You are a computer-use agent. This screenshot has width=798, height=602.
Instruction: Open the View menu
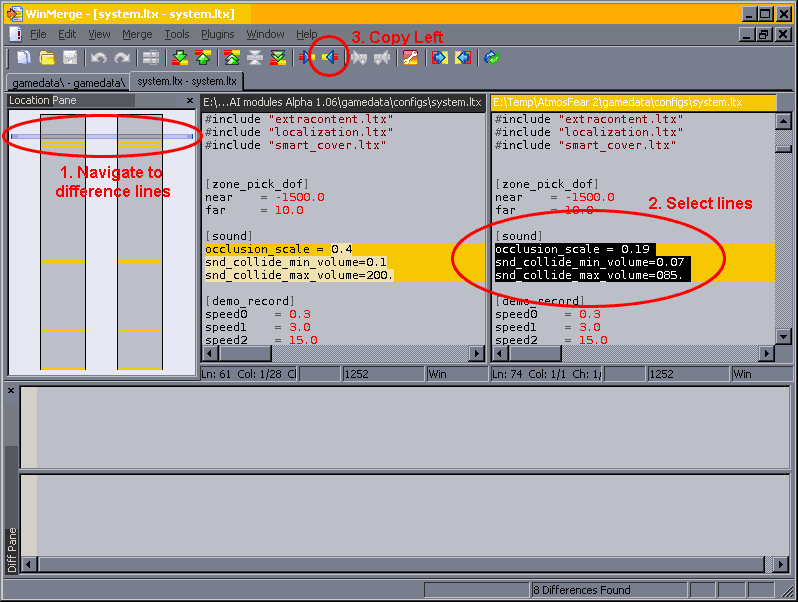coord(99,34)
